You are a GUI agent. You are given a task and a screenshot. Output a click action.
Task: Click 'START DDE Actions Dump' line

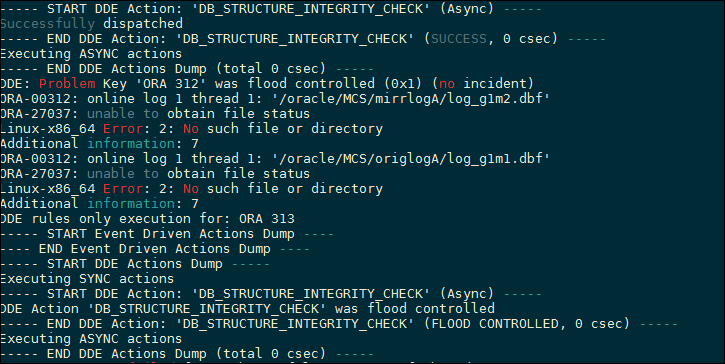click(135, 264)
